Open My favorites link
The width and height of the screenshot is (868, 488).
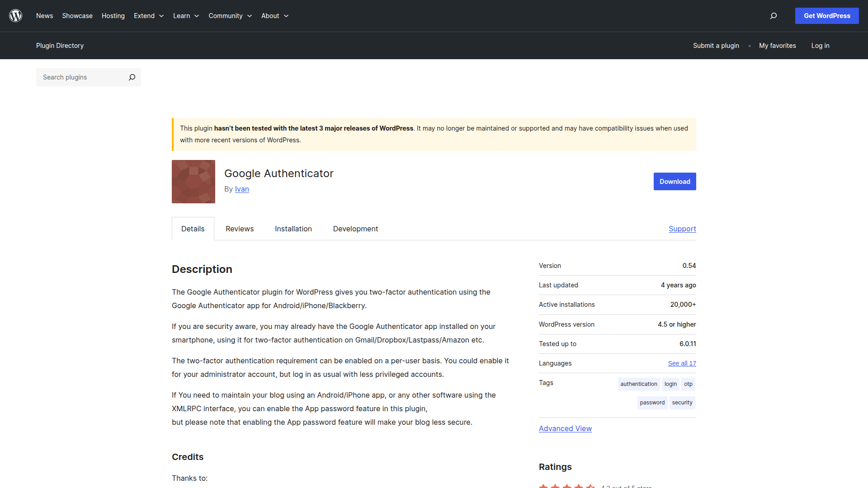(x=778, y=46)
